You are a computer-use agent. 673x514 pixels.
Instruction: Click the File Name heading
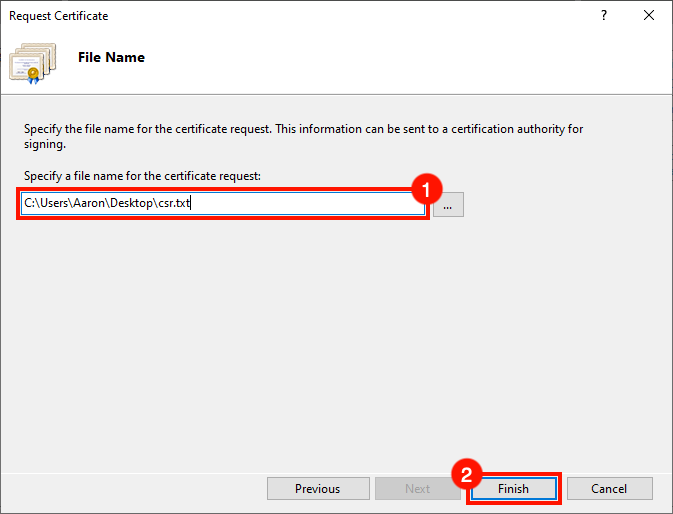pyautogui.click(x=111, y=58)
